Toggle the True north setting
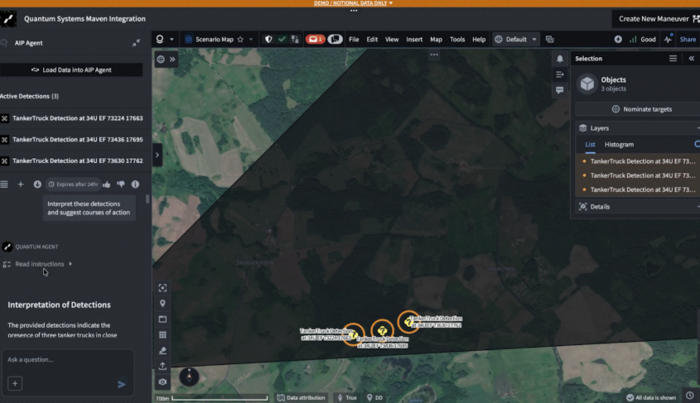This screenshot has height=403, width=700. click(349, 397)
